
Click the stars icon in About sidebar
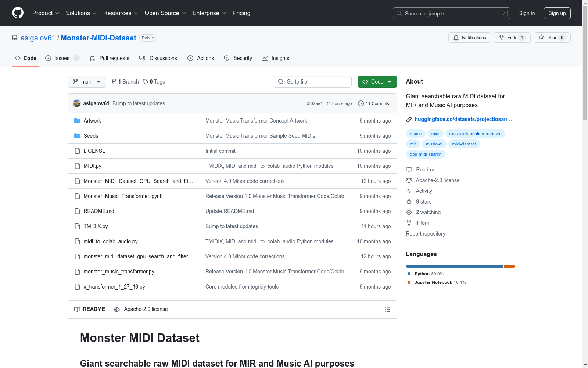[x=409, y=202]
